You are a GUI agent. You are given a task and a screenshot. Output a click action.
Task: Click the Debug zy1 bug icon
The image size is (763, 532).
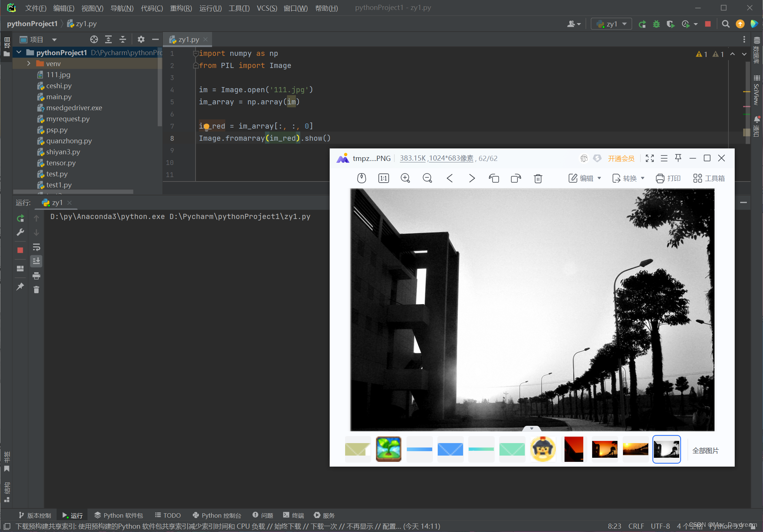click(656, 24)
